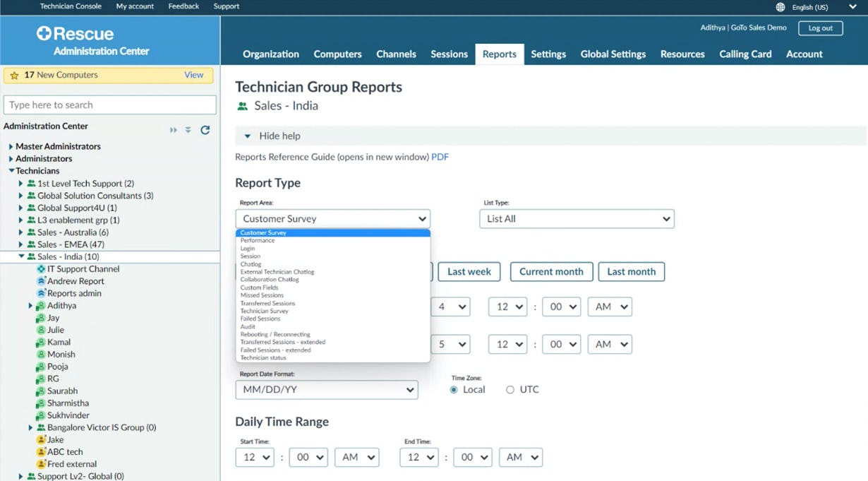Open the Technician Console link

(71, 6)
